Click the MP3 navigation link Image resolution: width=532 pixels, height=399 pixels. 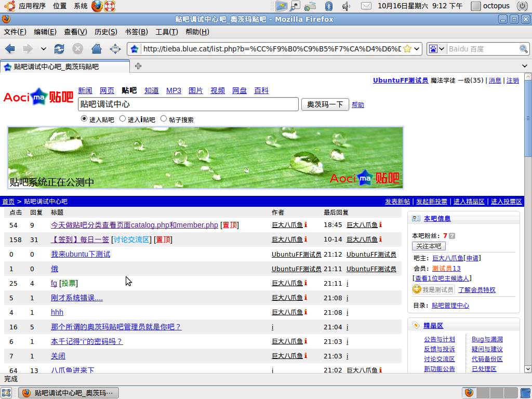point(174,90)
